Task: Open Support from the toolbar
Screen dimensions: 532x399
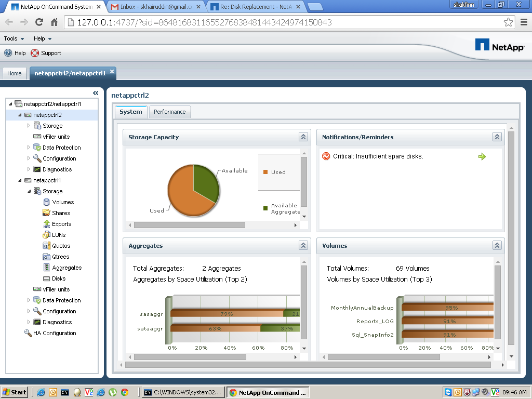Action: click(x=46, y=53)
